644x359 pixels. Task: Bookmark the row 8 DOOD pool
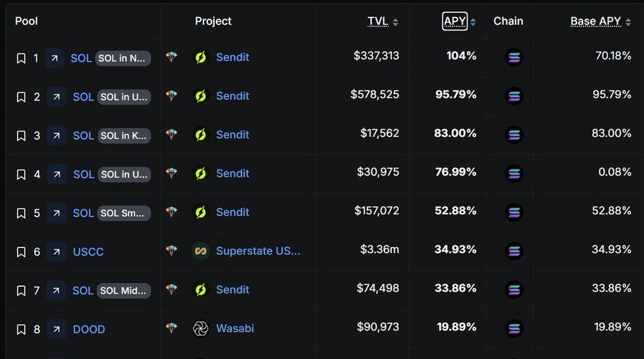[x=21, y=329]
